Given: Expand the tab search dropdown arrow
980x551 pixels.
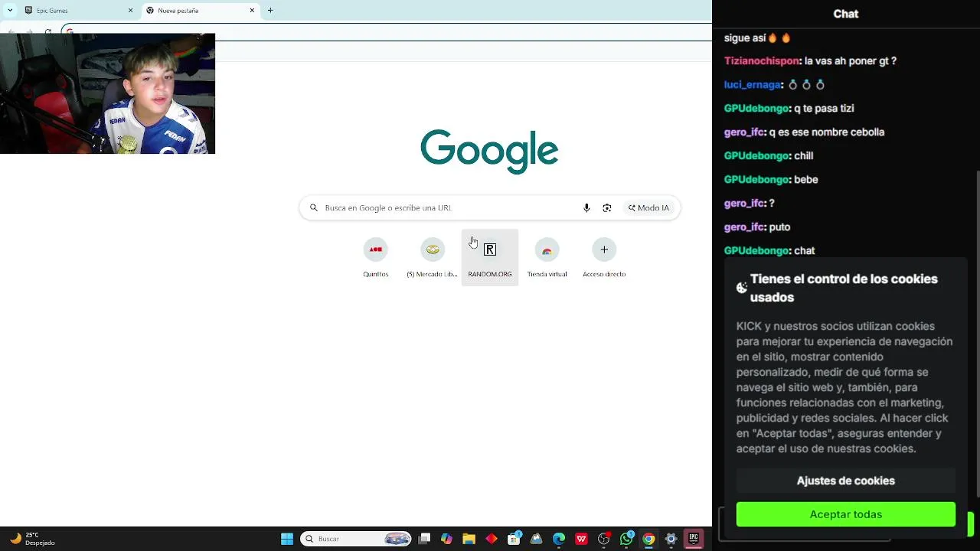Looking at the screenshot, I should tap(10, 11).
